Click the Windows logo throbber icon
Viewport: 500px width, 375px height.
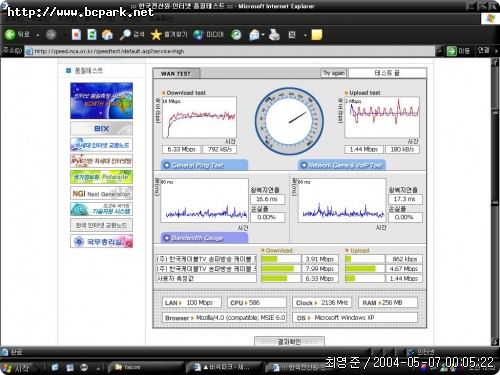click(x=490, y=18)
